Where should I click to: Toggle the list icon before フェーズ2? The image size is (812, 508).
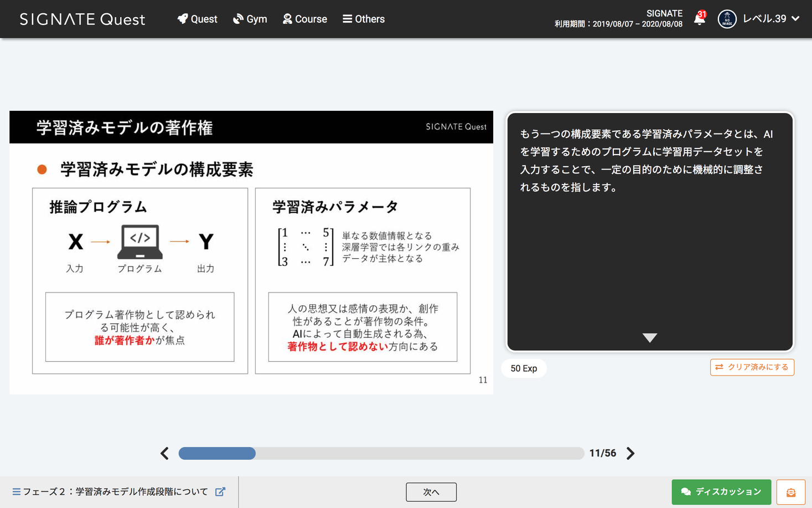[17, 492]
